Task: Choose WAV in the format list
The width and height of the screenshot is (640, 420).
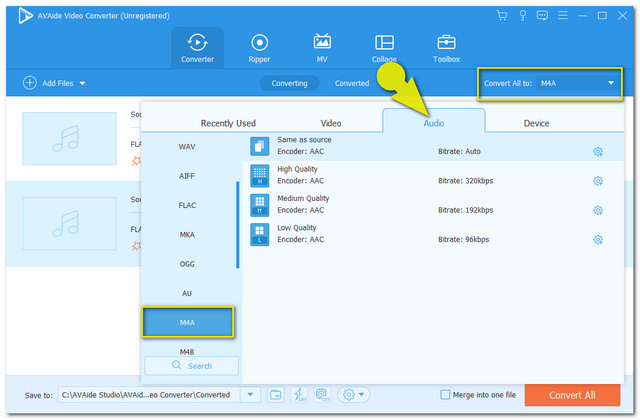Action: (187, 147)
